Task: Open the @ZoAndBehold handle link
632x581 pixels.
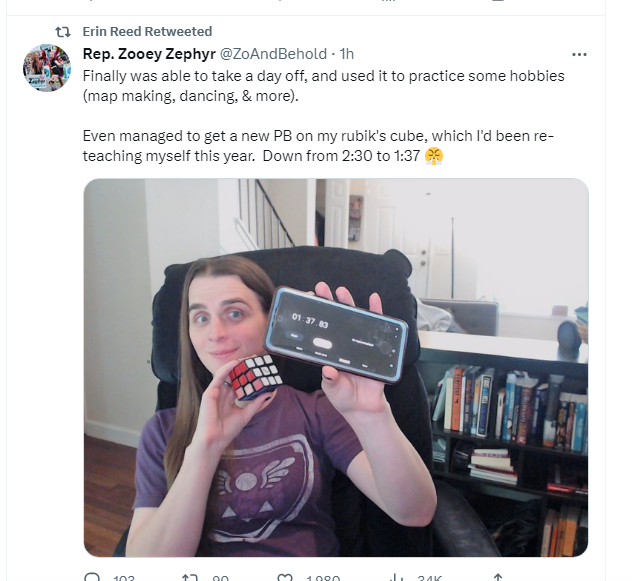Action: pos(273,54)
